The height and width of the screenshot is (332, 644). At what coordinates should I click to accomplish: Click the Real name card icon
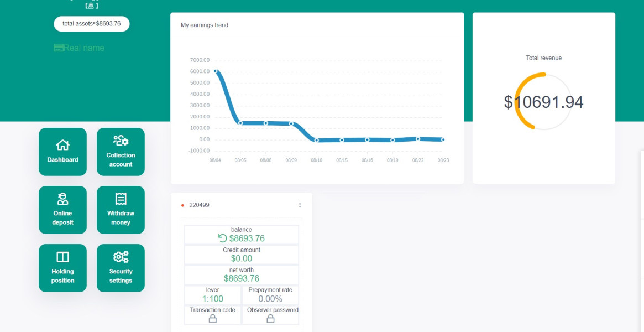click(x=59, y=48)
